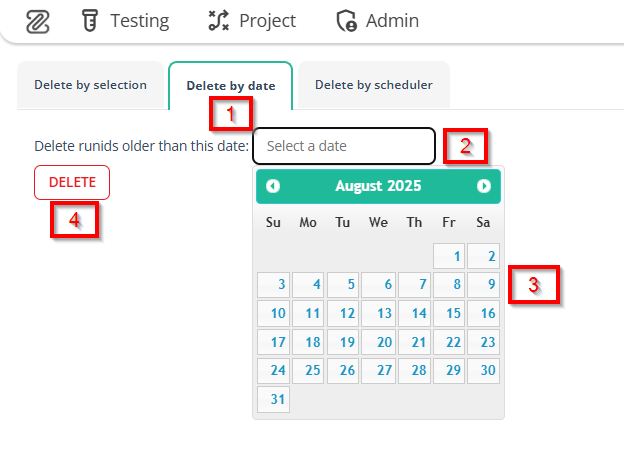Open the Delete by scheduler tab
Screen dimensions: 624x463
click(x=373, y=85)
